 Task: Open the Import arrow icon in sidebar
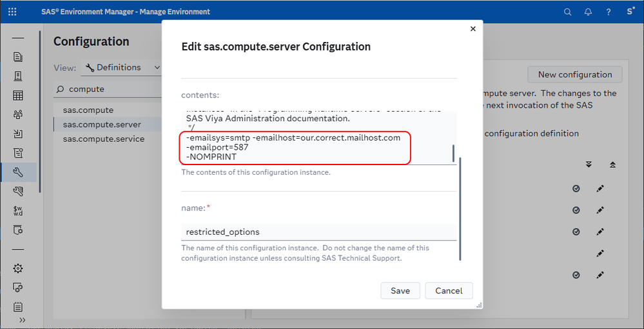click(x=18, y=134)
